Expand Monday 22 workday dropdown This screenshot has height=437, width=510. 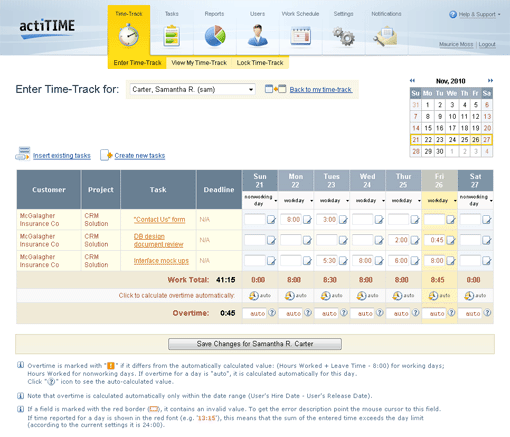tap(311, 201)
